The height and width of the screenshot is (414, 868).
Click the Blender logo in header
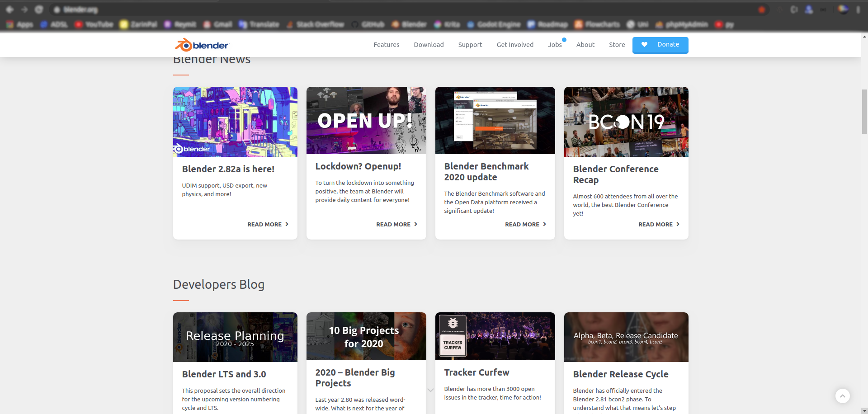click(x=202, y=45)
